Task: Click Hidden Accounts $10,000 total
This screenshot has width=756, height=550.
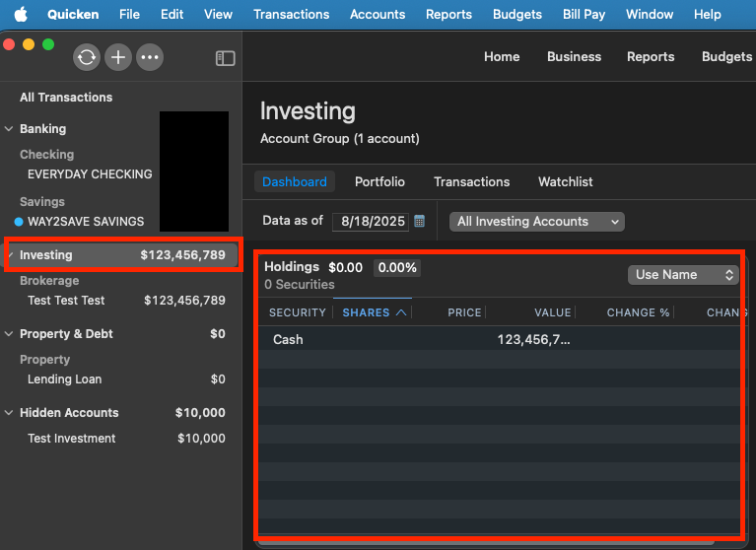Action: [200, 413]
